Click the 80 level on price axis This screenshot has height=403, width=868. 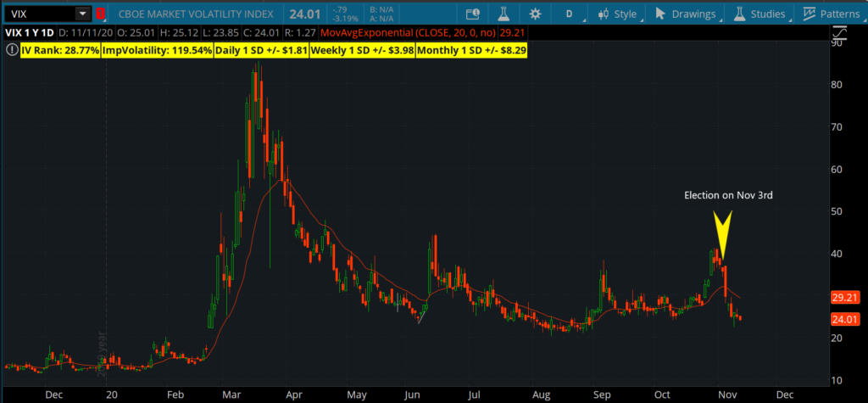point(835,84)
